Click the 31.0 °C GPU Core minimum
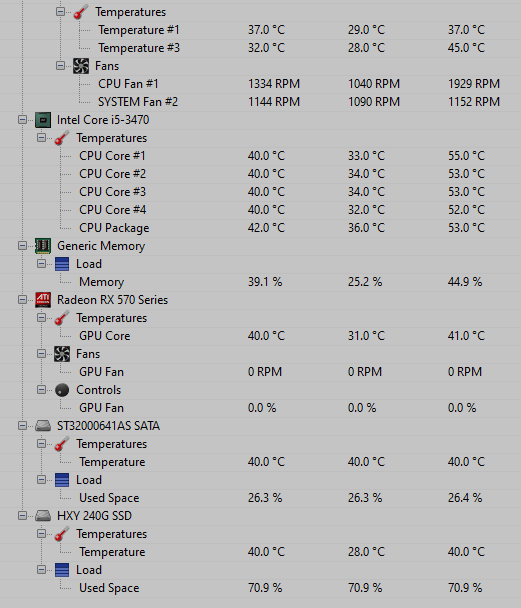 tap(366, 336)
